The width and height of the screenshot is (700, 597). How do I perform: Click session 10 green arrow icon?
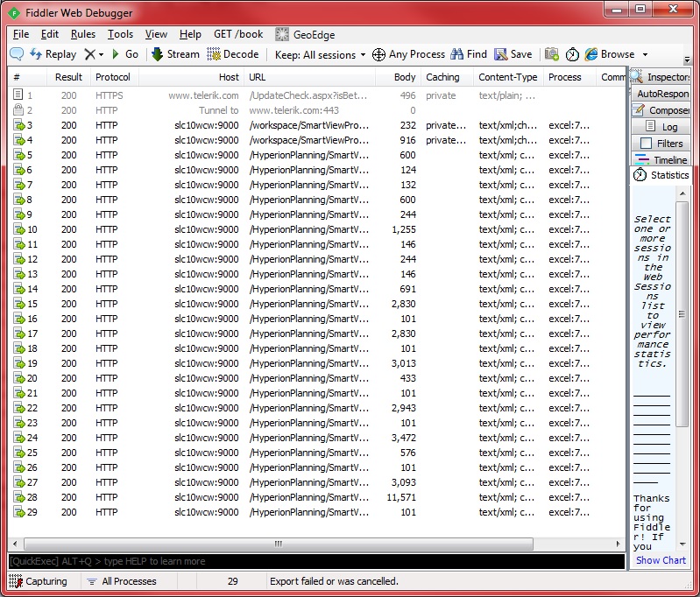(x=18, y=229)
